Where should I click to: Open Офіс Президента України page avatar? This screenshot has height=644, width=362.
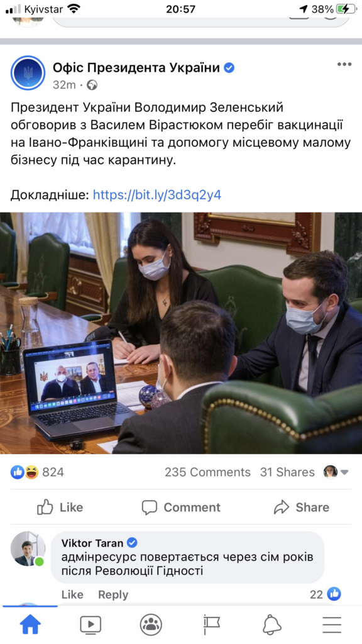click(28, 73)
